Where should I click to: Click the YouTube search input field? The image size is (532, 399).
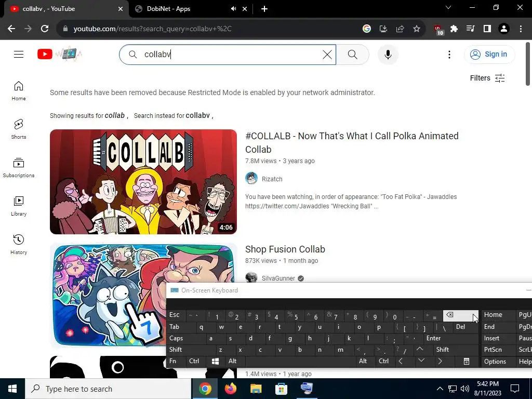point(228,54)
